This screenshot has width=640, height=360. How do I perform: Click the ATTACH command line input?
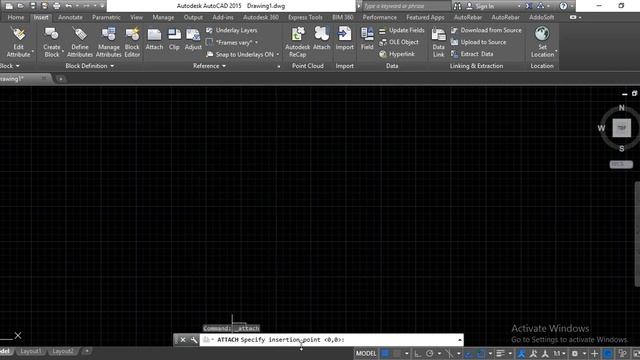pyautogui.click(x=331, y=340)
